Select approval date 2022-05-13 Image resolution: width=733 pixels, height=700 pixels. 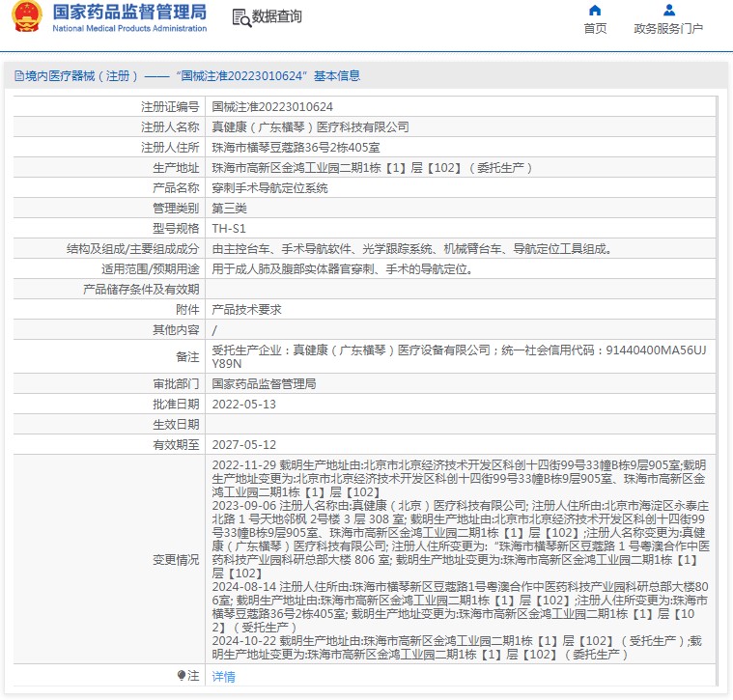coord(243,405)
